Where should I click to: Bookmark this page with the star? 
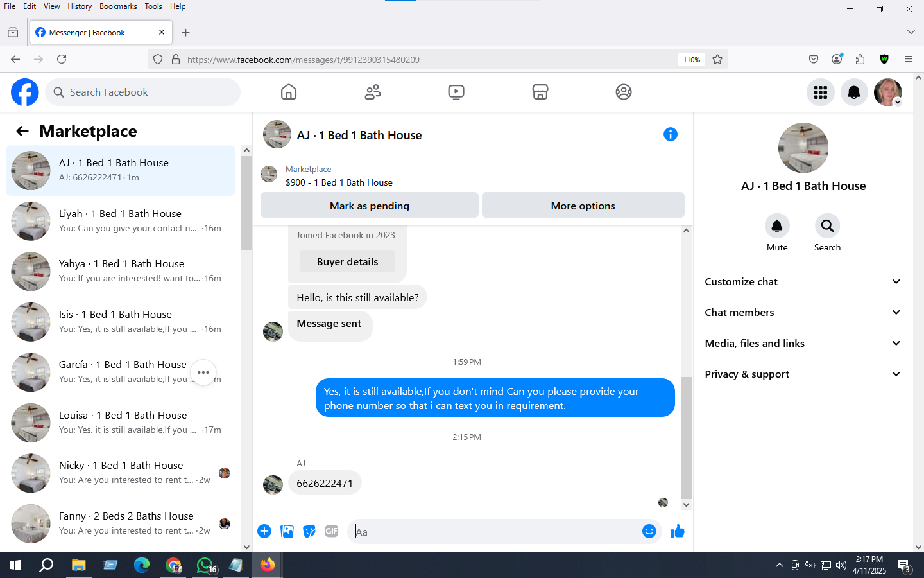(x=717, y=60)
